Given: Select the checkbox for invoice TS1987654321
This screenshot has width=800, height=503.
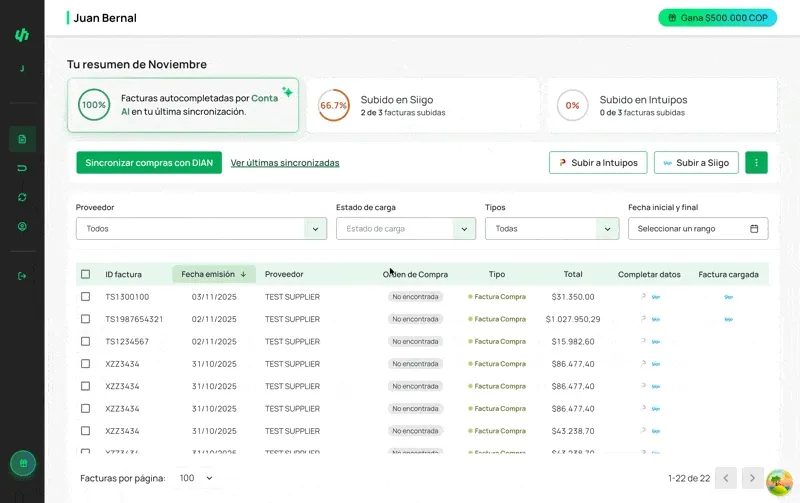Looking at the screenshot, I should pyautogui.click(x=85, y=319).
